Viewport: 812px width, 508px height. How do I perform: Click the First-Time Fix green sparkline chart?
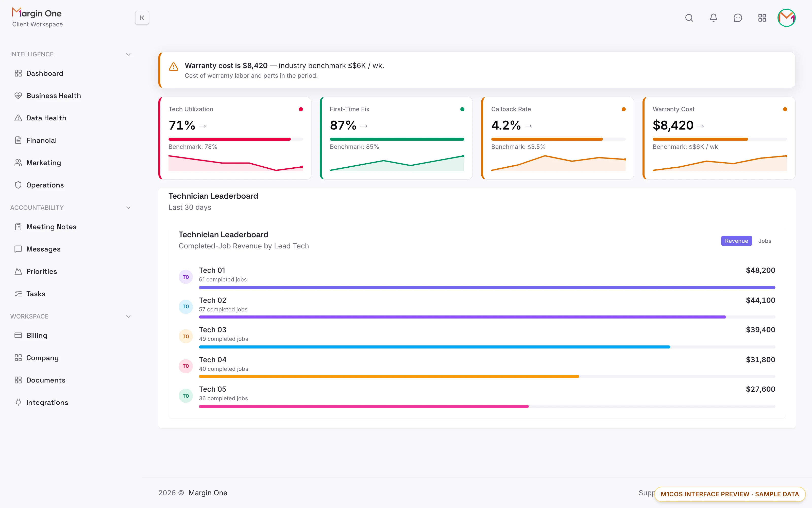tap(397, 163)
